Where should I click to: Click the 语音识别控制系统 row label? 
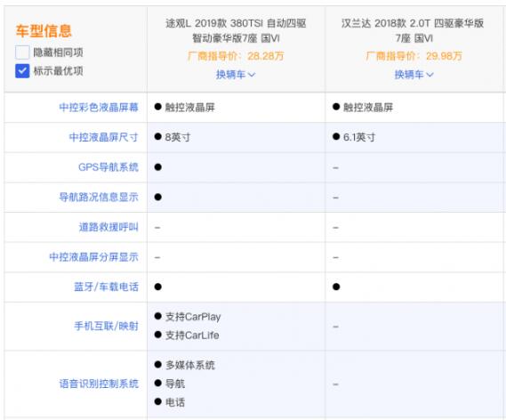point(99,384)
